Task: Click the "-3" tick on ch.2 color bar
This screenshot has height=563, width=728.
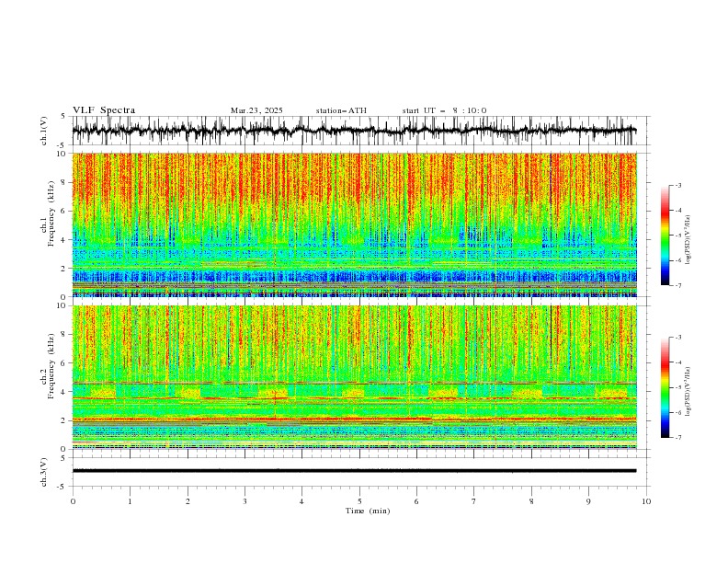Action: click(678, 338)
